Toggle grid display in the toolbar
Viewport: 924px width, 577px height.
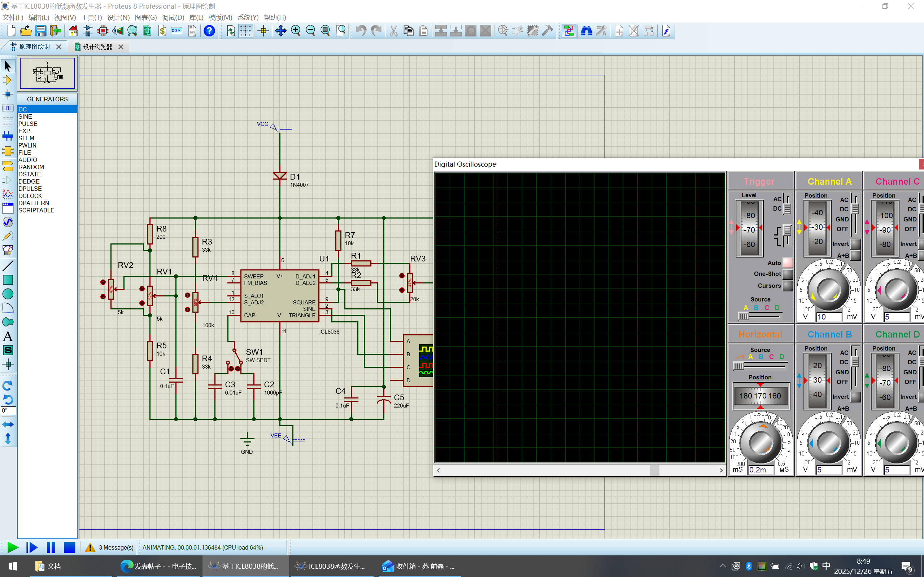(x=245, y=31)
